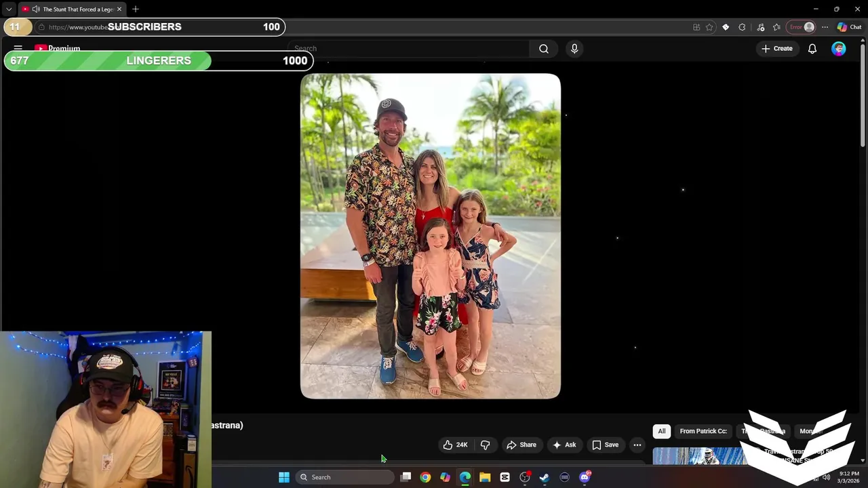The height and width of the screenshot is (488, 868).
Task: Click the Edge profile Error button
Action: [802, 27]
